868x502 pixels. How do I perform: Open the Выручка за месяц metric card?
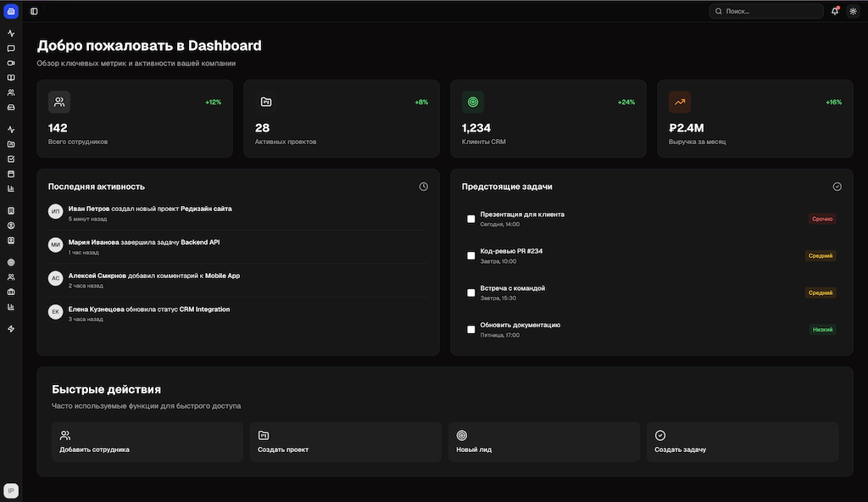click(x=754, y=119)
